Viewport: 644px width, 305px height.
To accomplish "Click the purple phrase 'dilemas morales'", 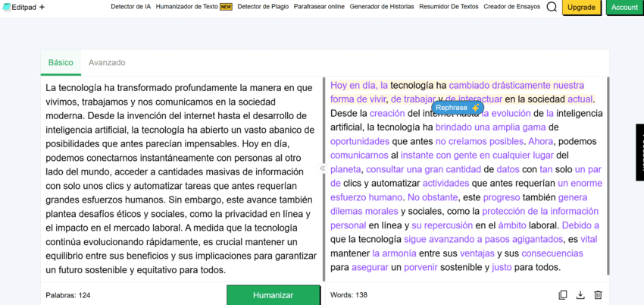I will point(364,211).
